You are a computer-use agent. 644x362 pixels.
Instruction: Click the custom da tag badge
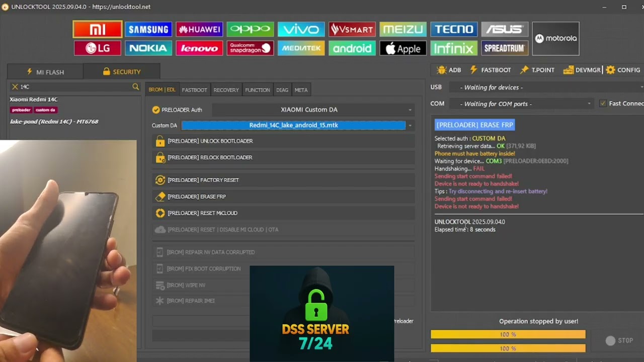click(46, 110)
